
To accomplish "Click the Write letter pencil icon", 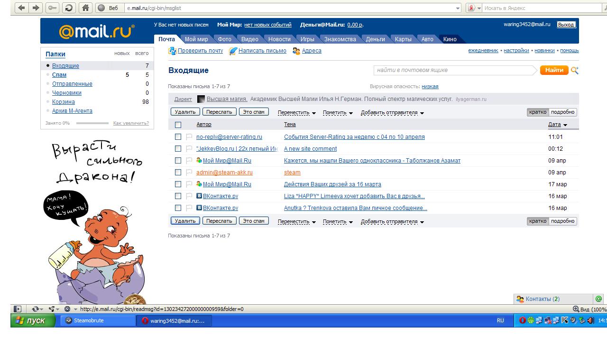I will (233, 51).
